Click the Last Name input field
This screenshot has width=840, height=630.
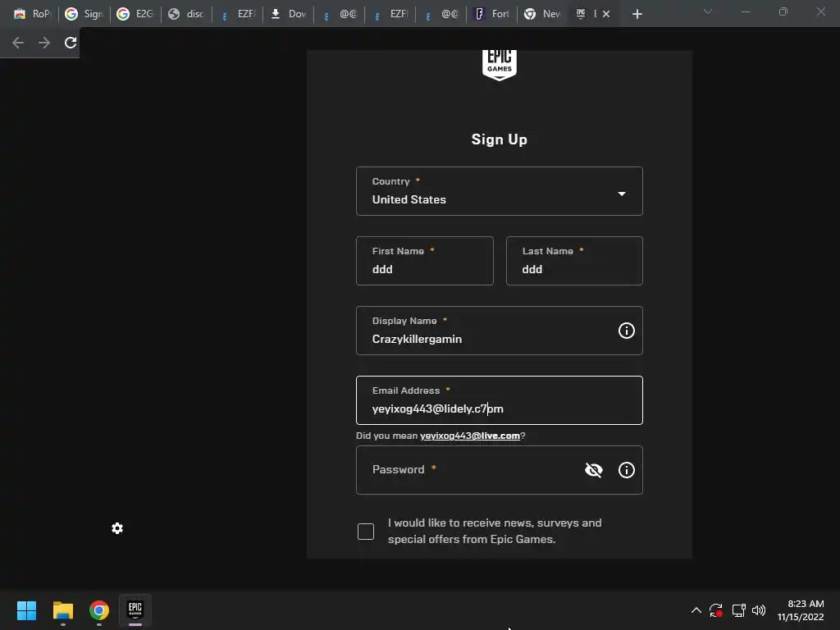pos(573,261)
